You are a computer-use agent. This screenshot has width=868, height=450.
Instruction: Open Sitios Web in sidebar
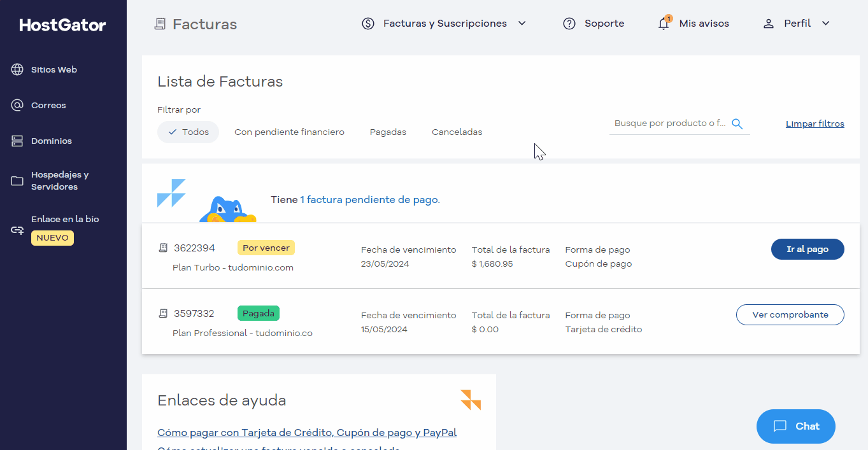[x=54, y=69]
